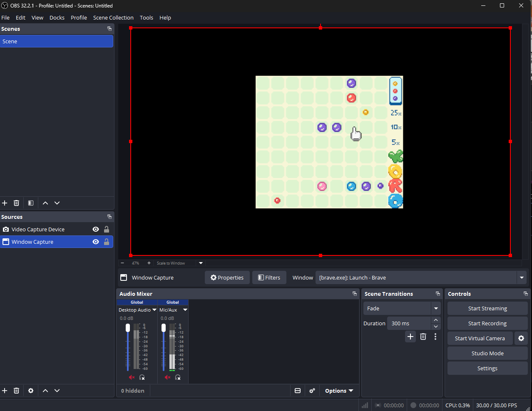Hide the Window Capture source
532x411 pixels.
(96, 242)
